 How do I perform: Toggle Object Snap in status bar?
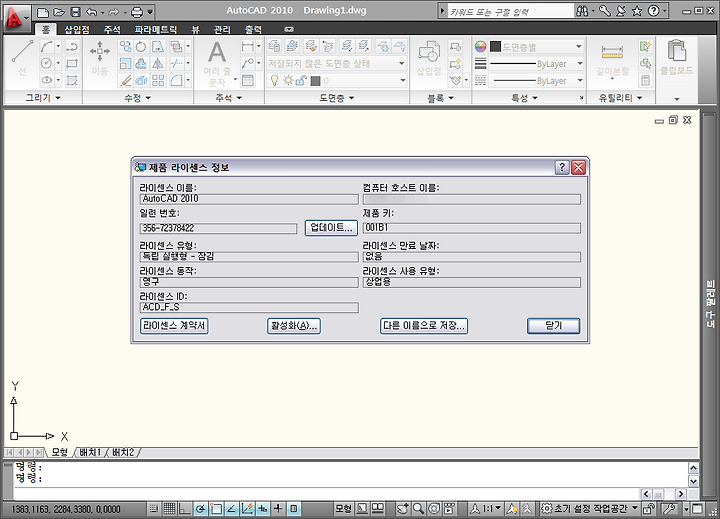(x=216, y=509)
